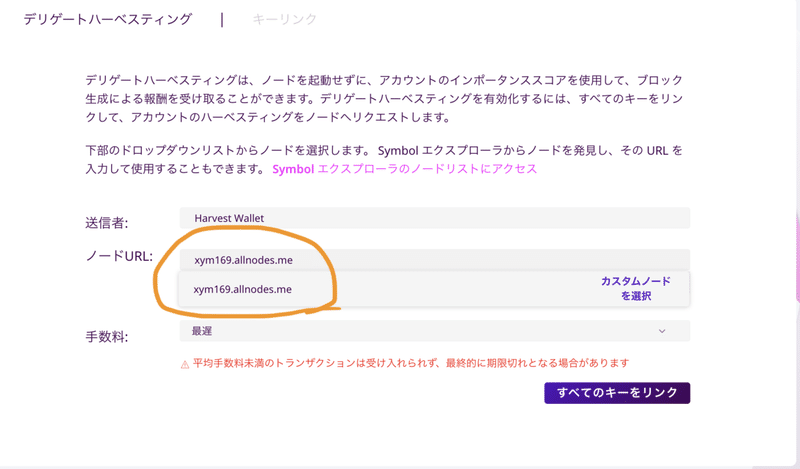Click the ノードURL input field

click(435, 260)
